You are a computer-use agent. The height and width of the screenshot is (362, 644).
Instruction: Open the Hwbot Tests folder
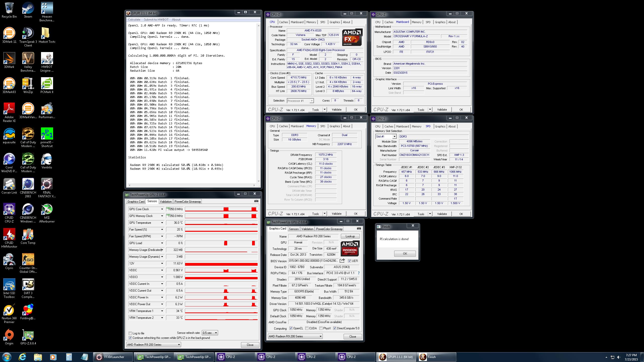click(x=47, y=35)
